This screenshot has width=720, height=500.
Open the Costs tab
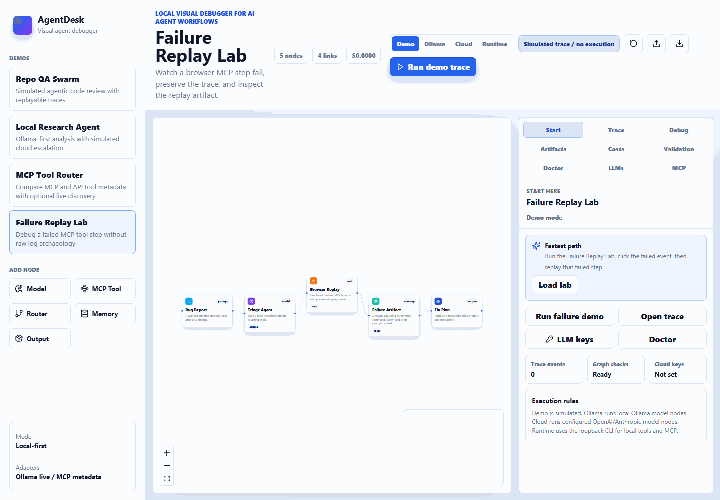(616, 149)
